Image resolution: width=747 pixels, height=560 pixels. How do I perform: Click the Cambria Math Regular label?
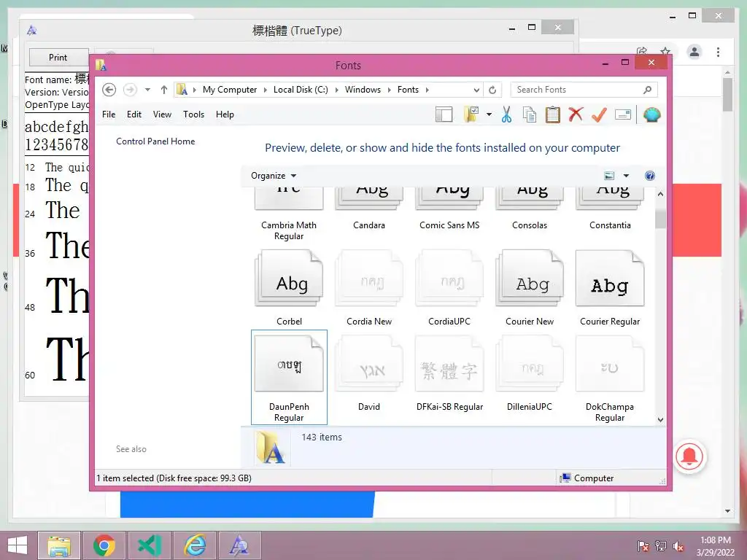tap(289, 230)
